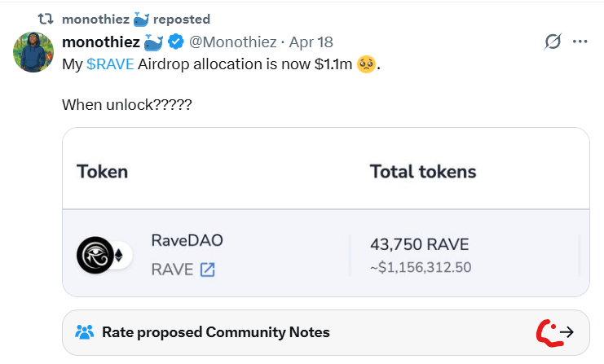Open the three-dot more options menu
The height and width of the screenshot is (364, 604).
[580, 42]
